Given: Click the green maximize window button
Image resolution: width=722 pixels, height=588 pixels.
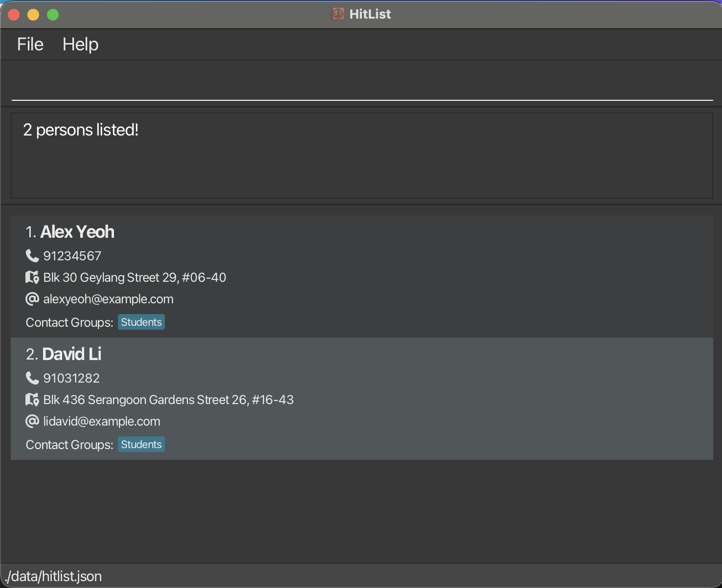Looking at the screenshot, I should click(x=53, y=15).
